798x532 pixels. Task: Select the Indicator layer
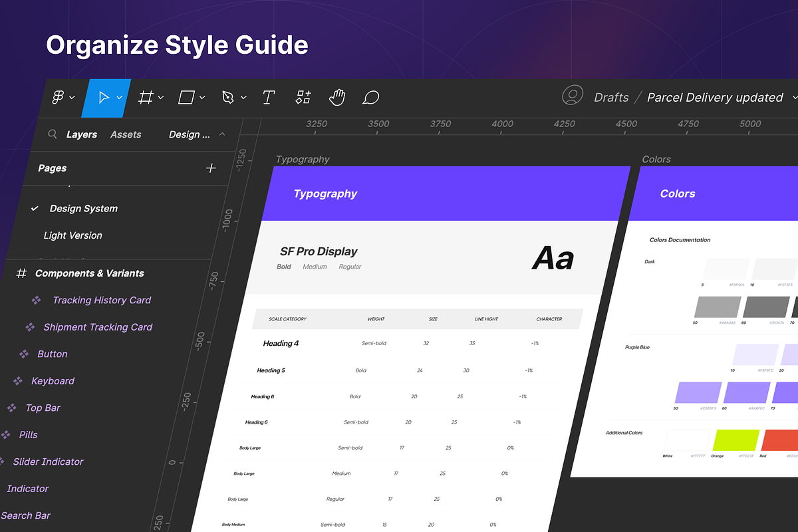point(27,489)
